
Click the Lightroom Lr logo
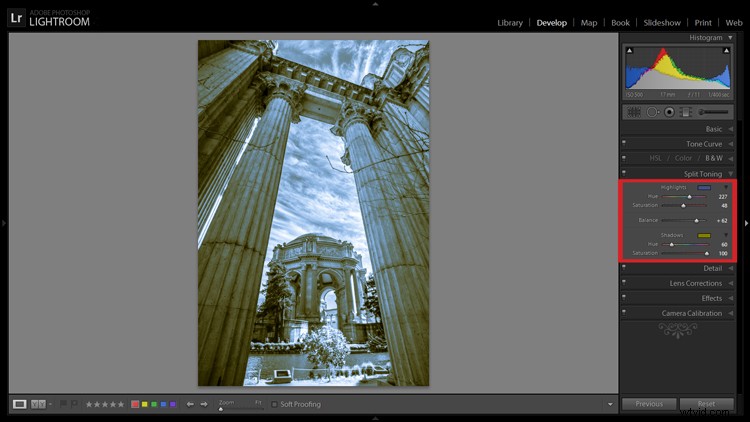click(16, 18)
